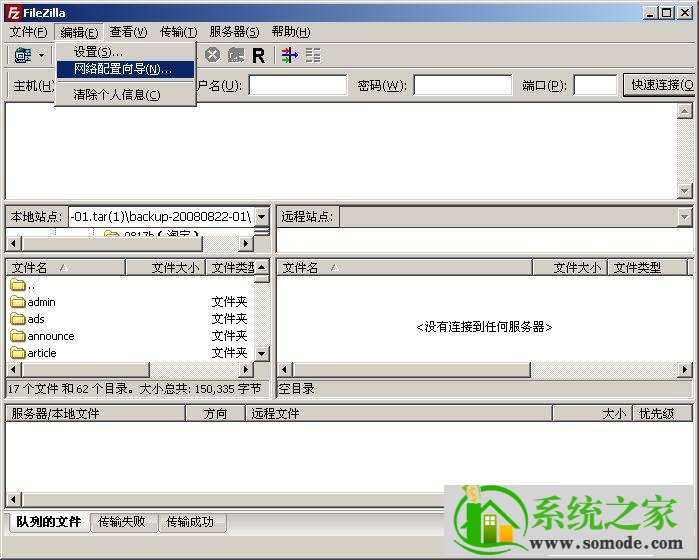This screenshot has width=699, height=560.
Task: Sort local files by 文件名 column
Action: (x=66, y=268)
